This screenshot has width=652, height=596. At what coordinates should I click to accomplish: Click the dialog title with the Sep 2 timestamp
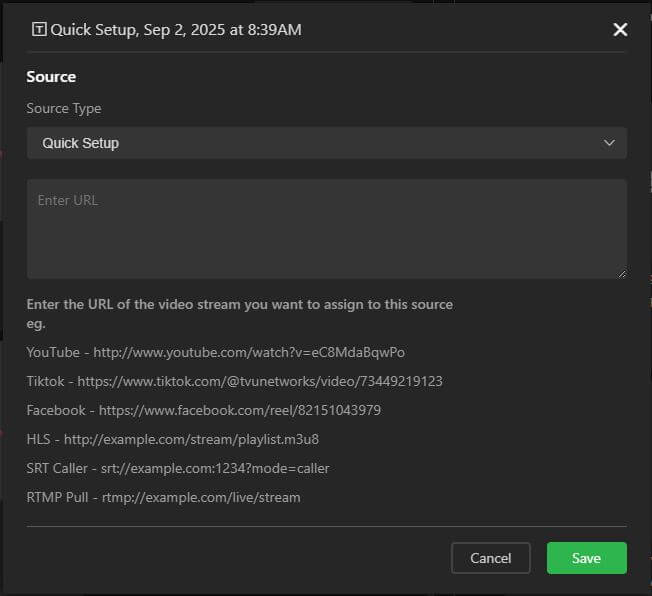tap(176, 30)
